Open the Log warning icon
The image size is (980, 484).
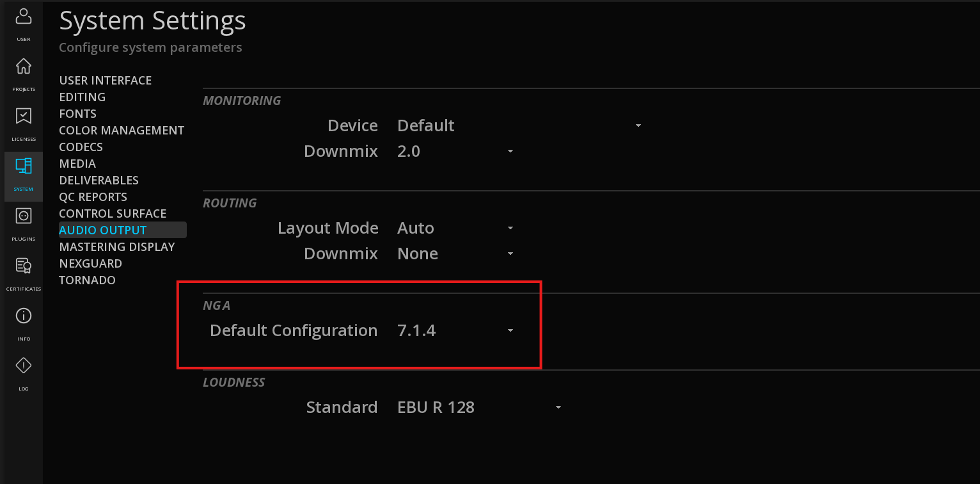click(23, 373)
